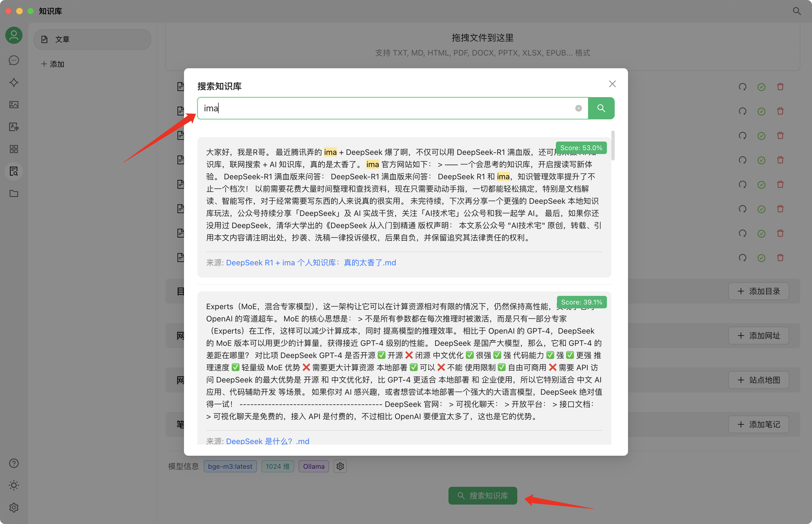
Task: Click the top-right global search icon
Action: pyautogui.click(x=797, y=11)
